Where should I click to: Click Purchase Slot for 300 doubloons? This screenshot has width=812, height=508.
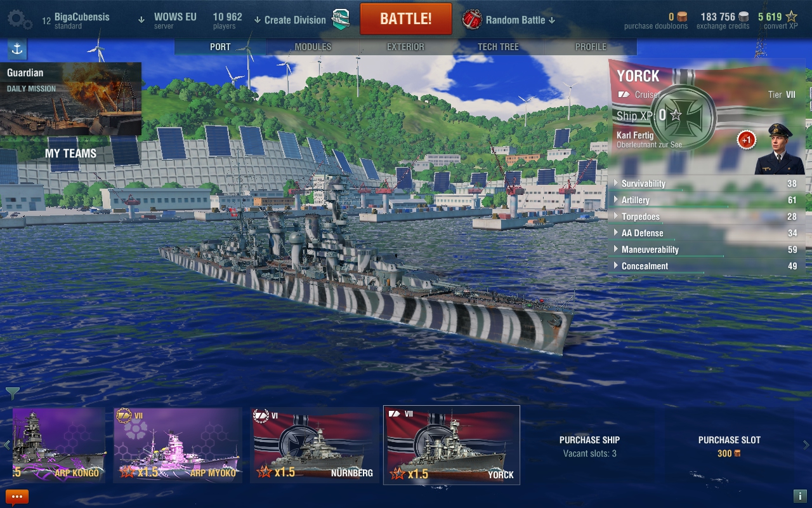(x=729, y=446)
